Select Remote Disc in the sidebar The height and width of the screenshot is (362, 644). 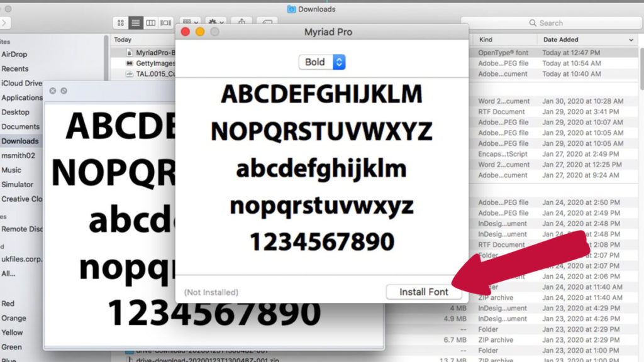click(x=22, y=229)
